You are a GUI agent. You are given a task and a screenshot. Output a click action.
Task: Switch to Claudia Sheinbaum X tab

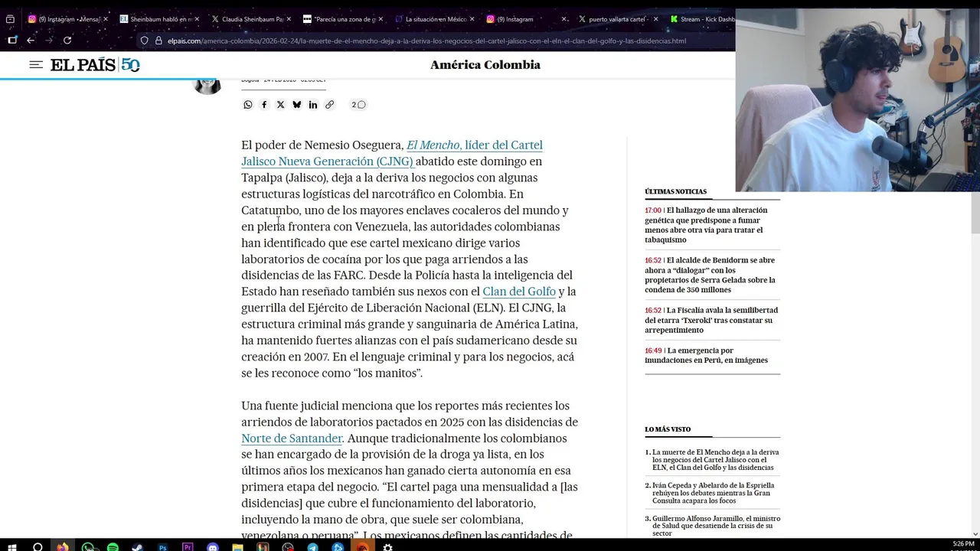251,19
